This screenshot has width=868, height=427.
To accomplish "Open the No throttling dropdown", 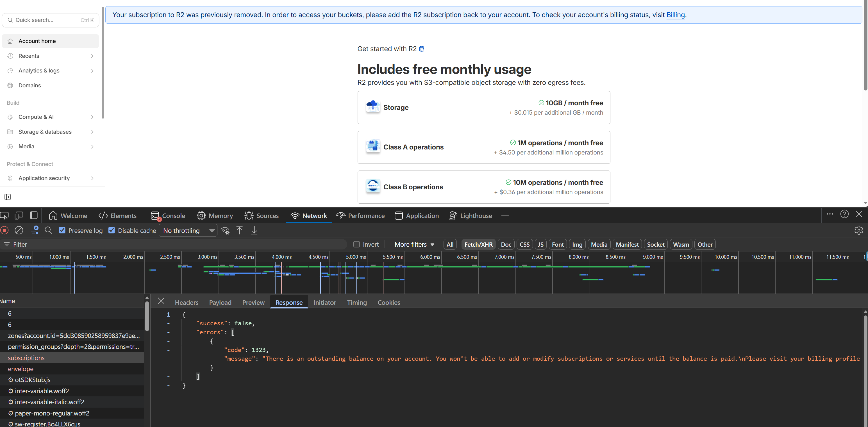I will coord(188,231).
